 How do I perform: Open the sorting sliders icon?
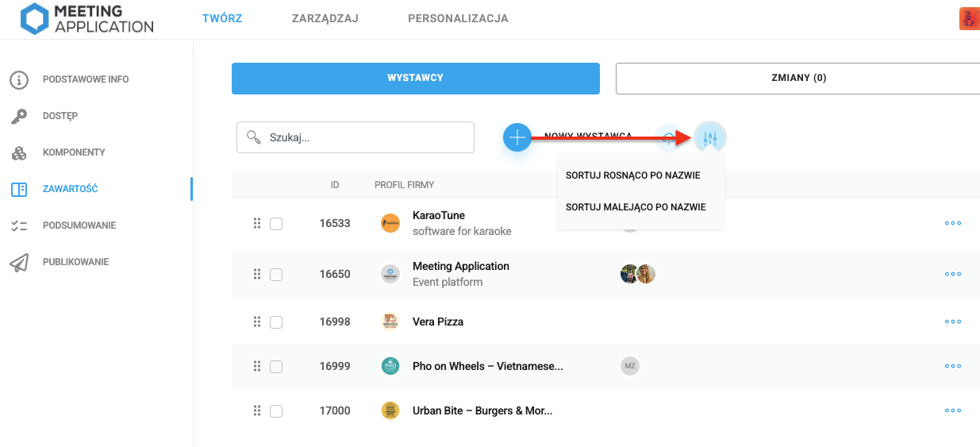coord(710,137)
